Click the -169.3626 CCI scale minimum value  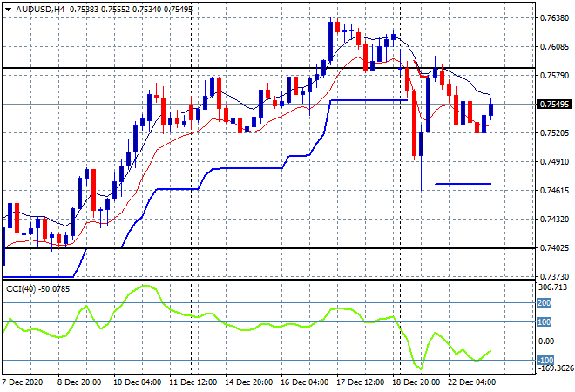pyautogui.click(x=555, y=368)
